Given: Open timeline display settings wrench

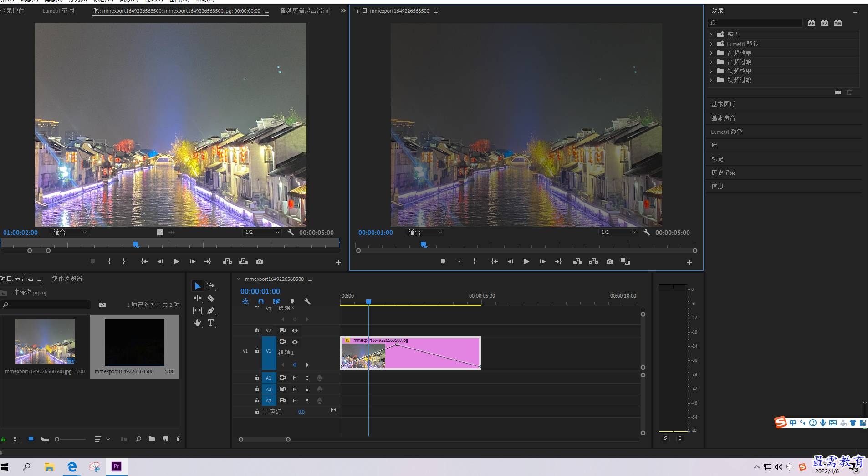Looking at the screenshot, I should coord(307,301).
